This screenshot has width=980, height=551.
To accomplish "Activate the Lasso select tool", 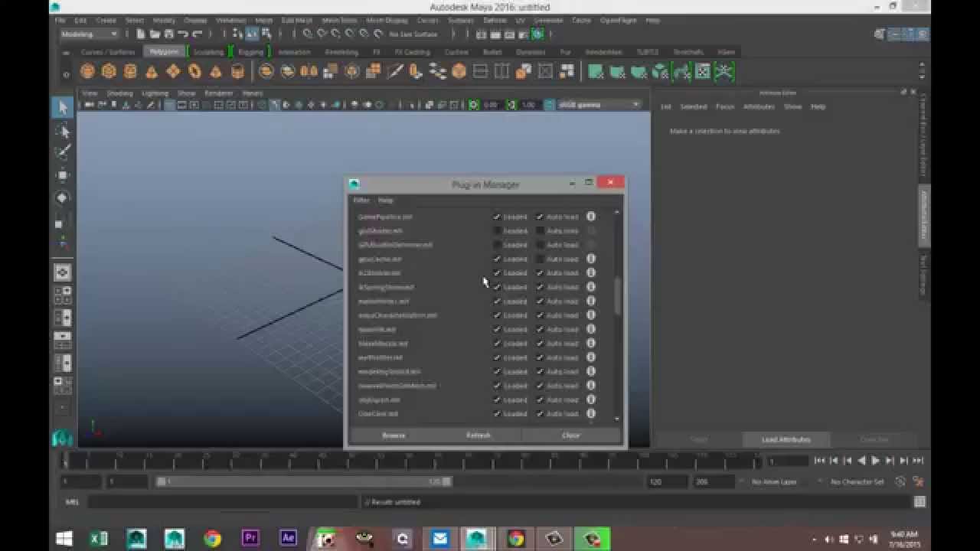I will [x=63, y=132].
